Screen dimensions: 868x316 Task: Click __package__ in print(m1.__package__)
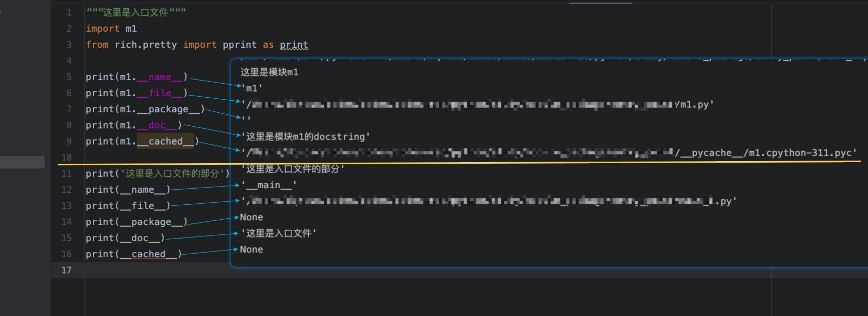pyautogui.click(x=168, y=109)
